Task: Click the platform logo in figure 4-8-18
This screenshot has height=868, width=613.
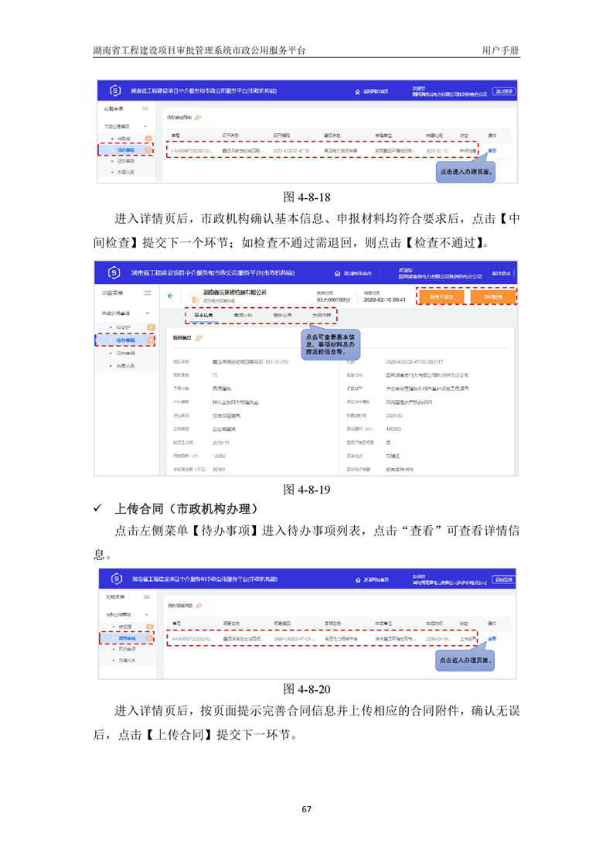Action: click(114, 91)
